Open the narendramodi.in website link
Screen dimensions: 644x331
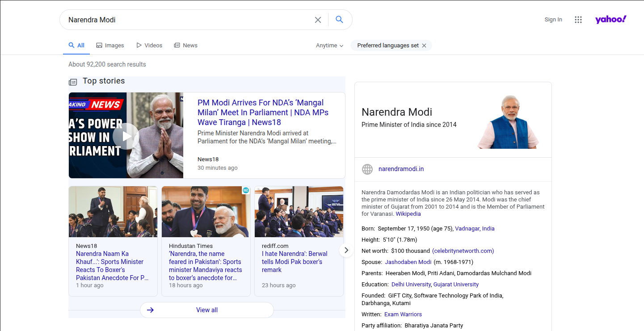pos(401,169)
